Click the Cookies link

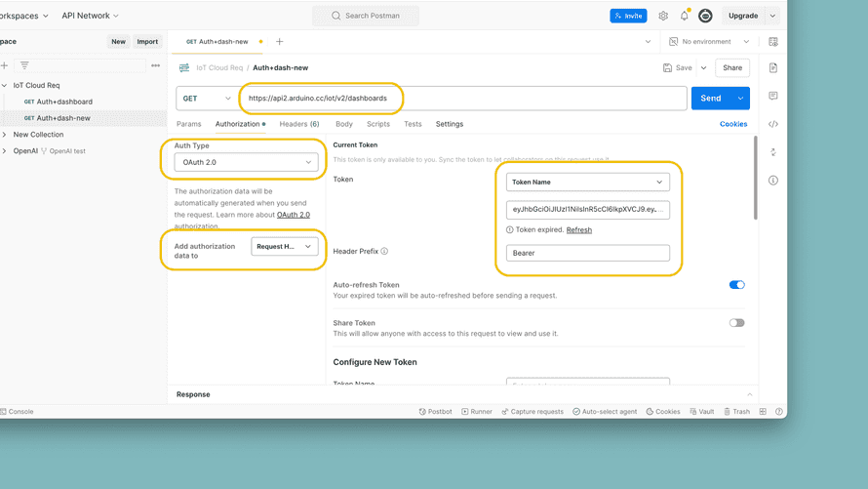[x=733, y=124]
